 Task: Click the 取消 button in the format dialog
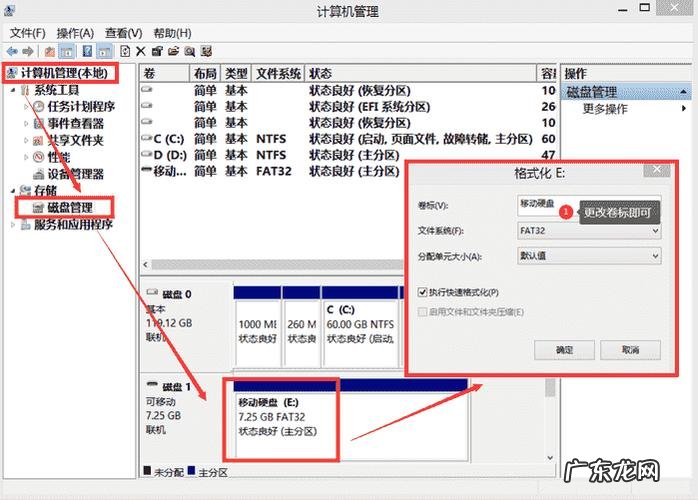click(630, 350)
